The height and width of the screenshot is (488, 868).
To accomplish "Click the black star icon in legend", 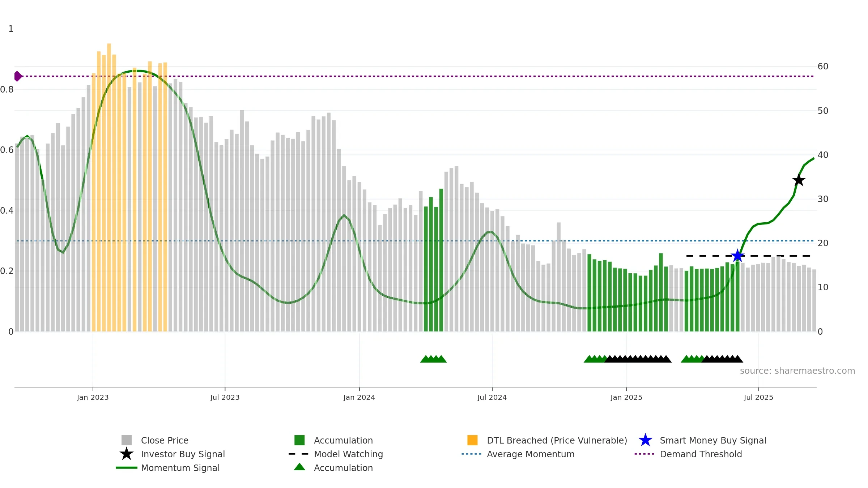I will point(127,454).
